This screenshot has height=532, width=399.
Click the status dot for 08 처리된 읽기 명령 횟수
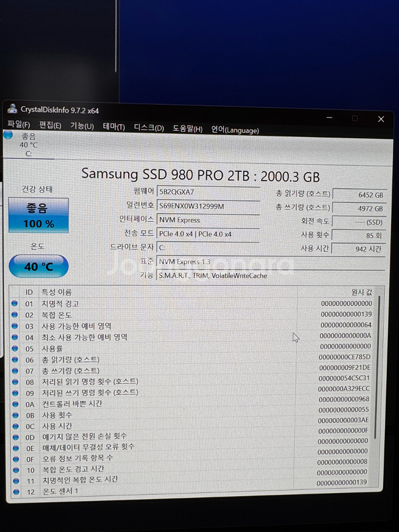[15, 382]
